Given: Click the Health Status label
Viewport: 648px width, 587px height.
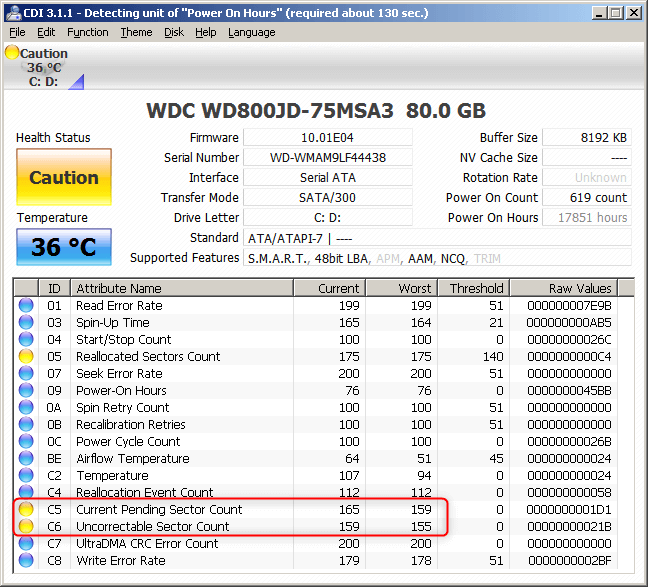Looking at the screenshot, I should click(x=53, y=137).
